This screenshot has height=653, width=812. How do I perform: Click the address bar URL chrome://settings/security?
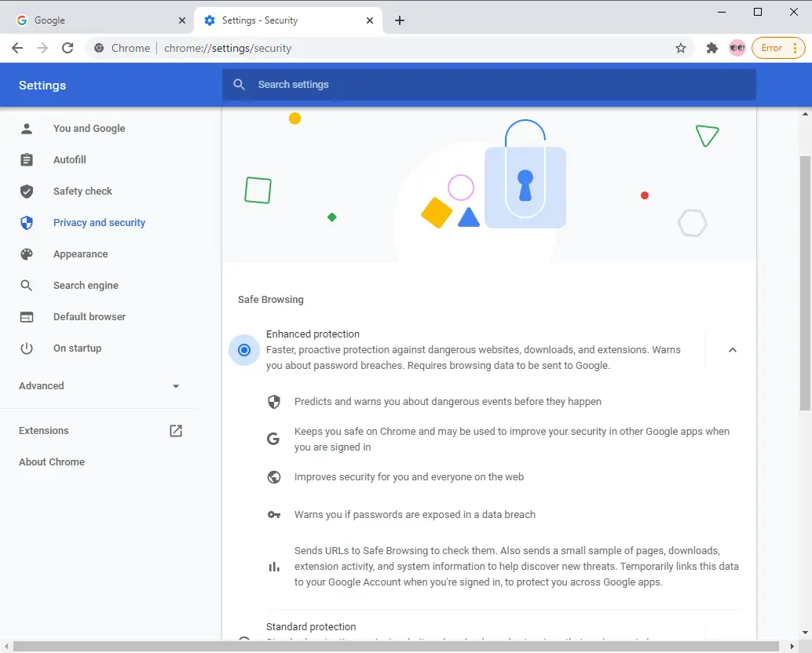coord(228,48)
